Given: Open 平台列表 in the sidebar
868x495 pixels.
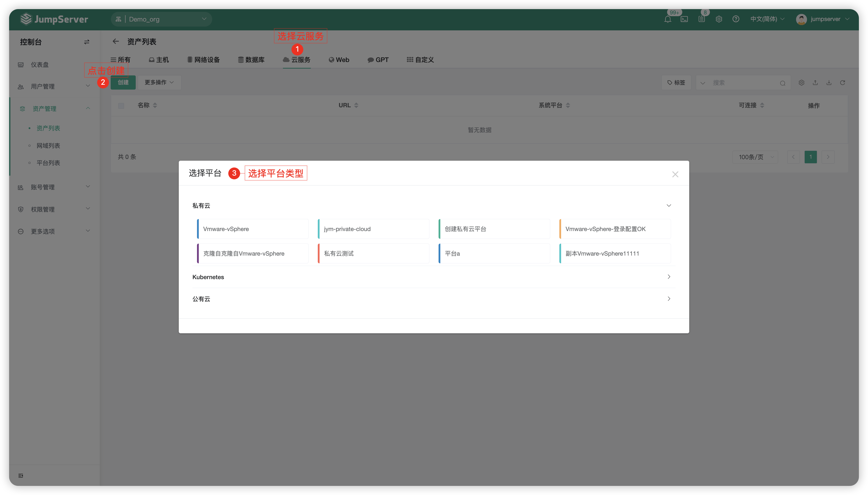Looking at the screenshot, I should pyautogui.click(x=48, y=163).
